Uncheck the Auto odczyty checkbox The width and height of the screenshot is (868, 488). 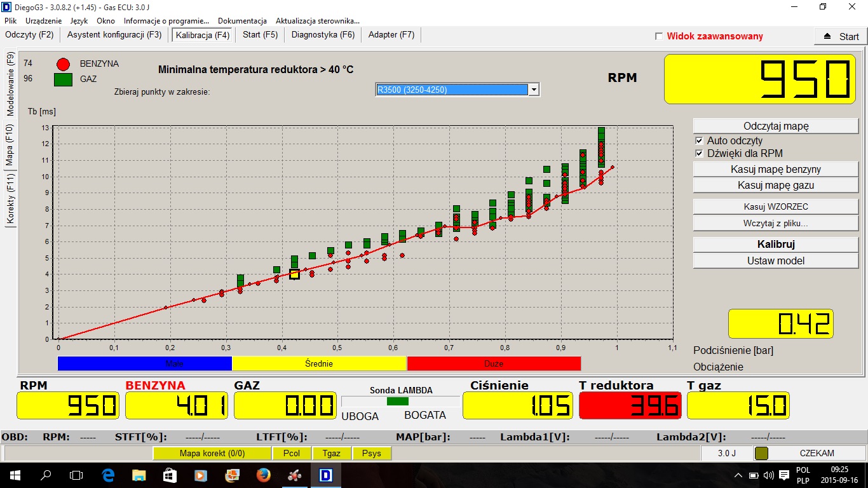click(699, 140)
